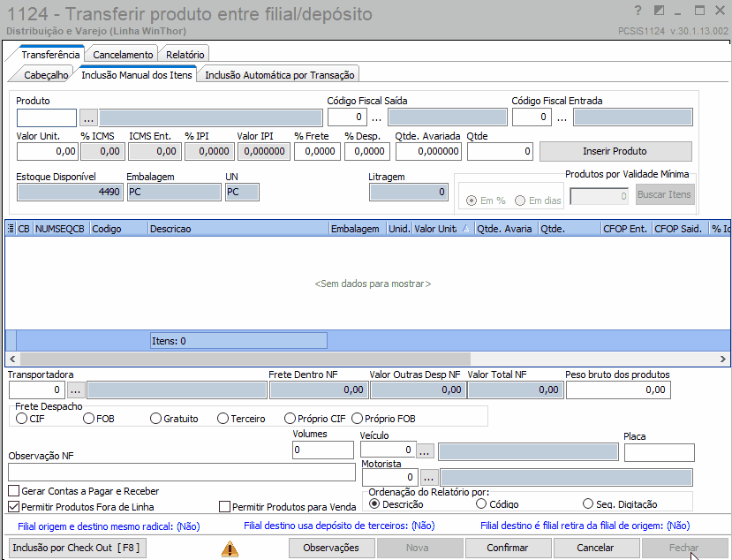Click the % Frete input field
This screenshot has height=560, width=732.
click(318, 151)
